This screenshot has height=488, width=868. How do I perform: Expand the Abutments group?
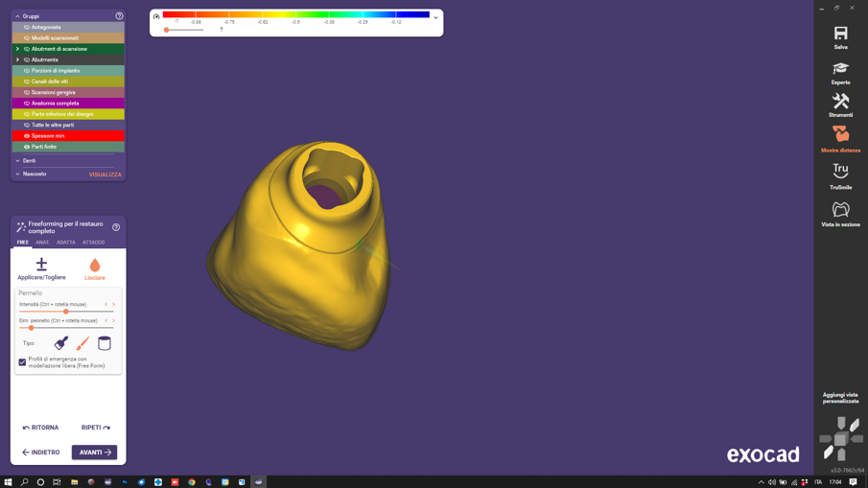click(x=17, y=59)
